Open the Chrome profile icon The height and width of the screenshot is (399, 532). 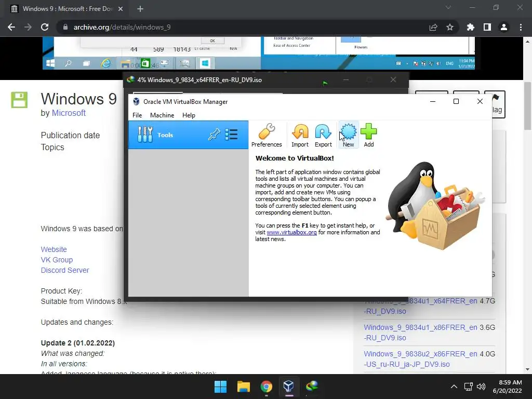tap(504, 27)
